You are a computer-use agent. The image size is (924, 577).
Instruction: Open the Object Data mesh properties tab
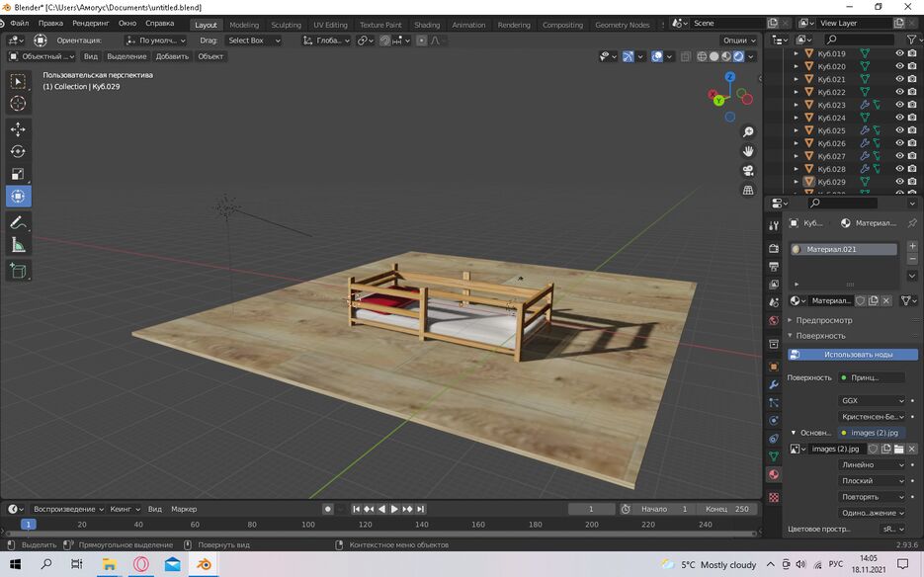pyautogui.click(x=774, y=456)
